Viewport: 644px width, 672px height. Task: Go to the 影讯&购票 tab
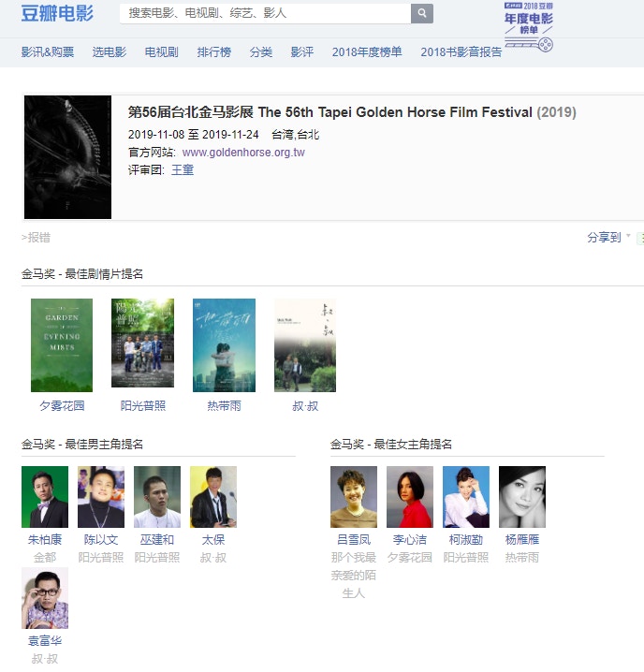click(48, 52)
